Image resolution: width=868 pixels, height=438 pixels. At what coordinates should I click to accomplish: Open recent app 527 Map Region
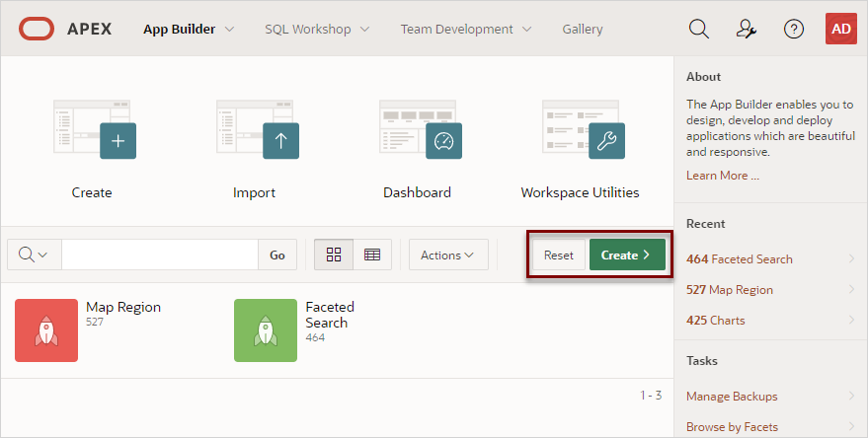click(730, 290)
